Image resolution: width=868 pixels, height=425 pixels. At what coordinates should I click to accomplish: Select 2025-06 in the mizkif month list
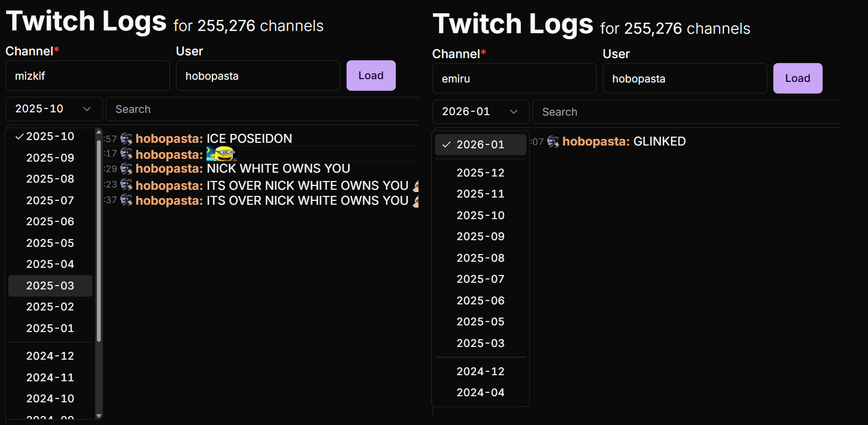pyautogui.click(x=50, y=221)
